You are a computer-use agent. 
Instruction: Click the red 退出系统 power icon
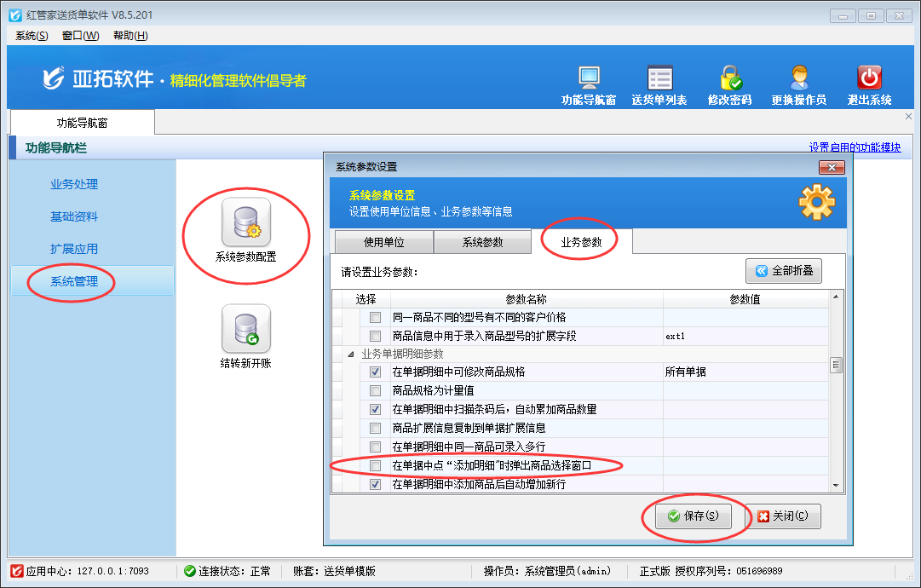(x=869, y=78)
